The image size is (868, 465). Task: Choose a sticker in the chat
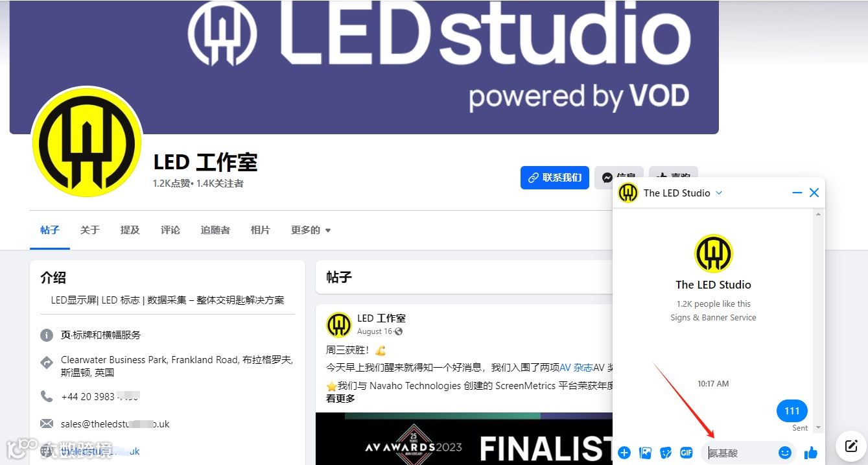666,453
